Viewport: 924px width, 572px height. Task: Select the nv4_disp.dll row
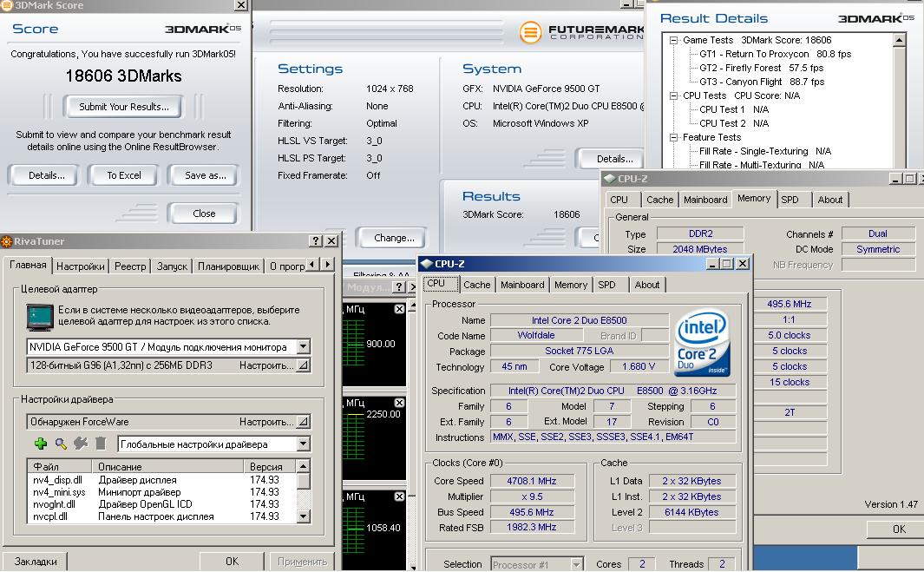[x=161, y=480]
